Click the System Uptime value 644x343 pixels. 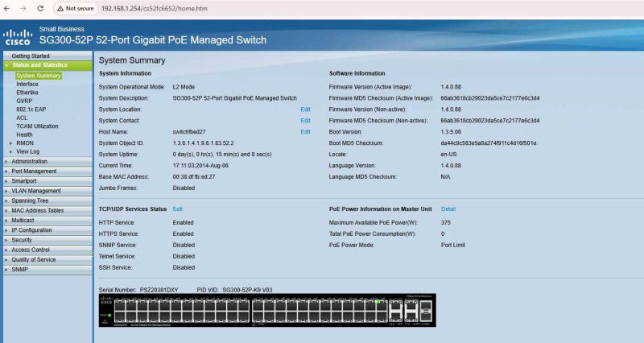(x=222, y=155)
